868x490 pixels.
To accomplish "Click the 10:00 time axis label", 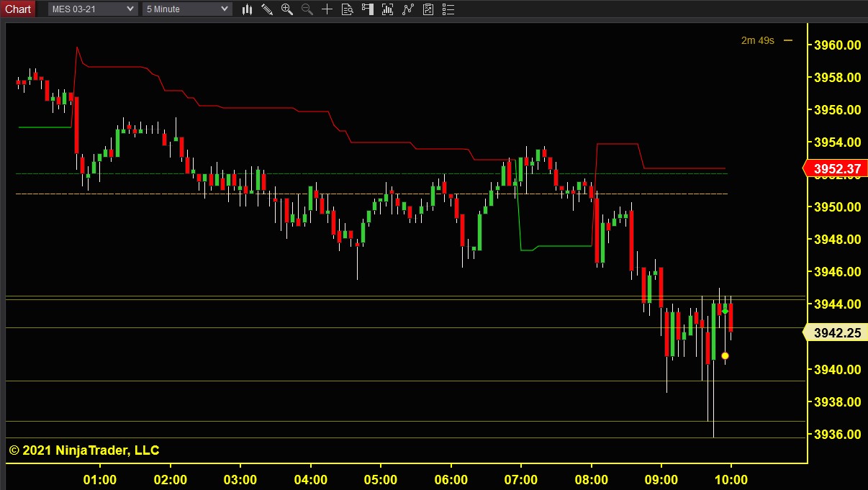I will (x=731, y=480).
